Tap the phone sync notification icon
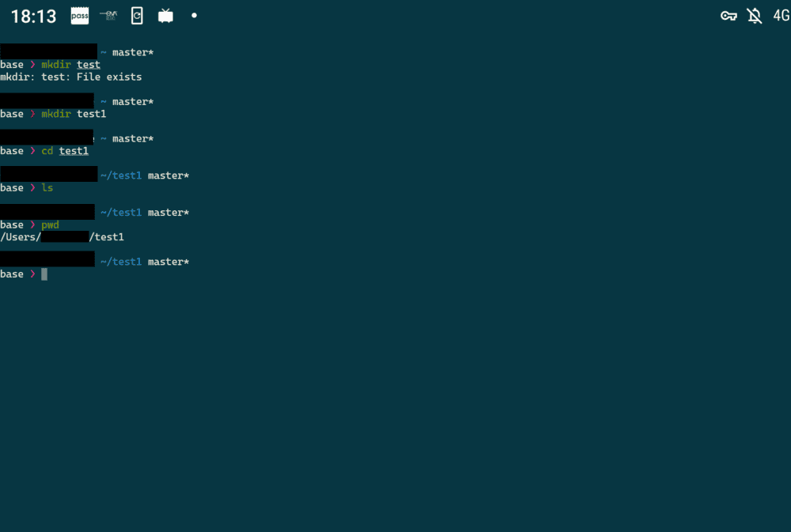 tap(137, 16)
